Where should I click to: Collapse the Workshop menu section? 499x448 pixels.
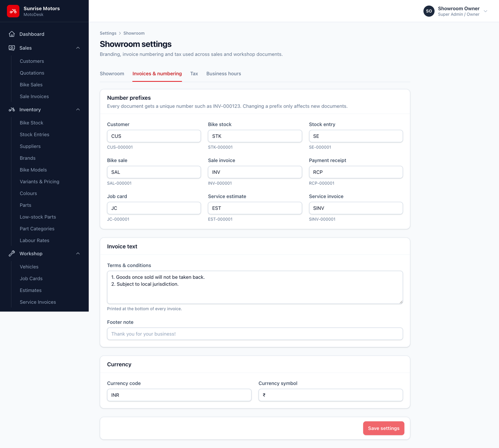pyautogui.click(x=78, y=254)
